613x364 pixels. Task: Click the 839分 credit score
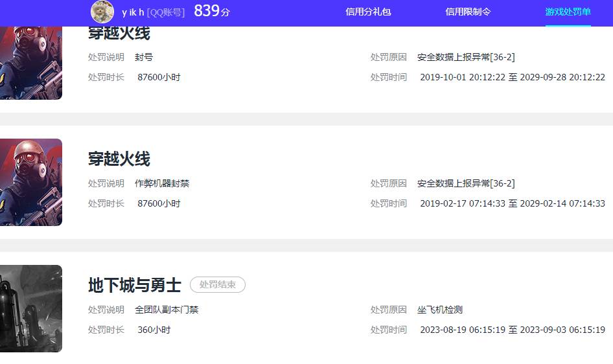pyautogui.click(x=212, y=11)
